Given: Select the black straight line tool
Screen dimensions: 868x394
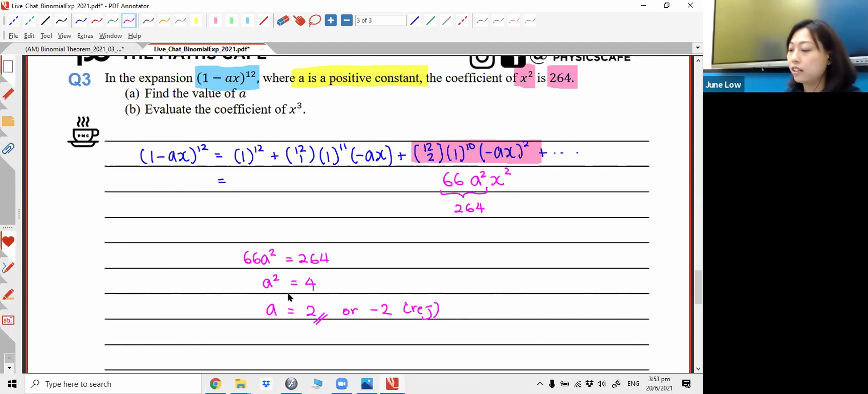Looking at the screenshot, I should (46, 21).
